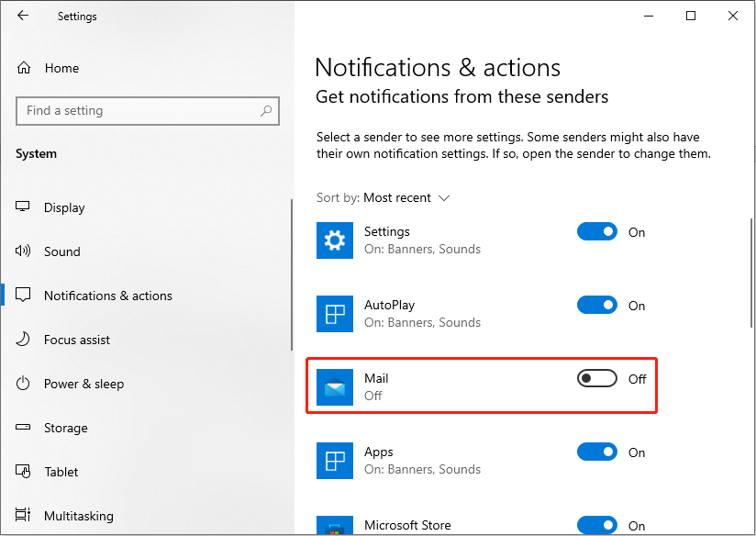Close the Settings window
Screen dimensions: 756x536
pyautogui.click(x=733, y=16)
